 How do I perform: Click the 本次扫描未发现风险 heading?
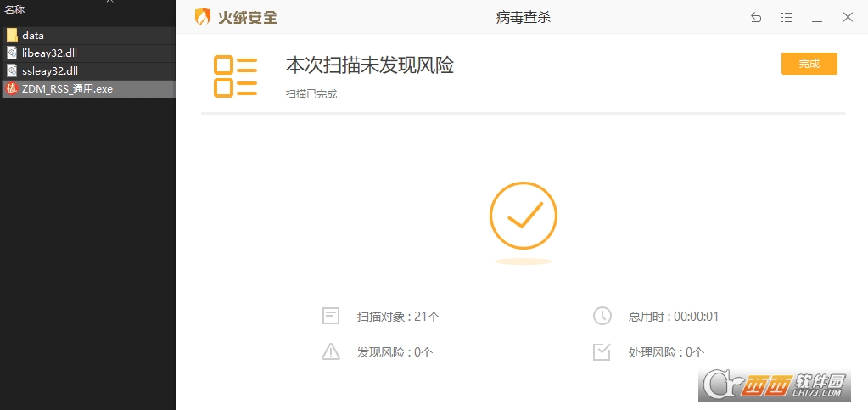[370, 65]
